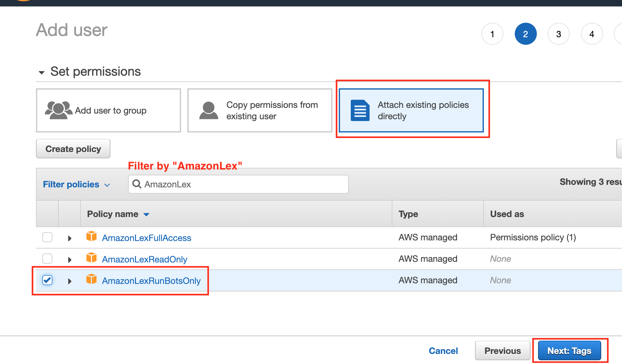The width and height of the screenshot is (622, 364).
Task: Select Copy permissions from existing user tab
Action: (x=260, y=110)
